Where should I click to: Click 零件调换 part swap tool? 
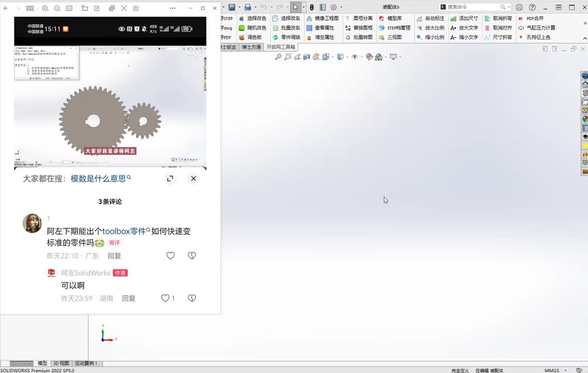[x=287, y=37]
